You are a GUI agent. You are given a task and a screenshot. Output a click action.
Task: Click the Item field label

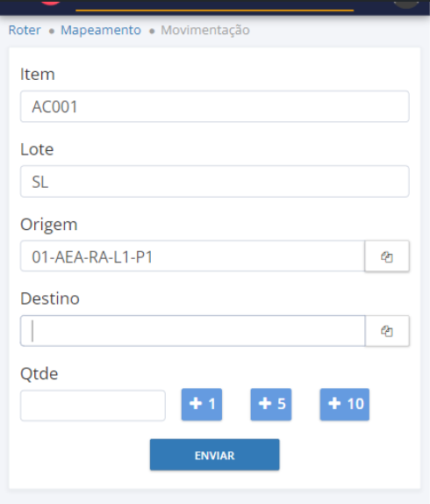click(x=38, y=75)
